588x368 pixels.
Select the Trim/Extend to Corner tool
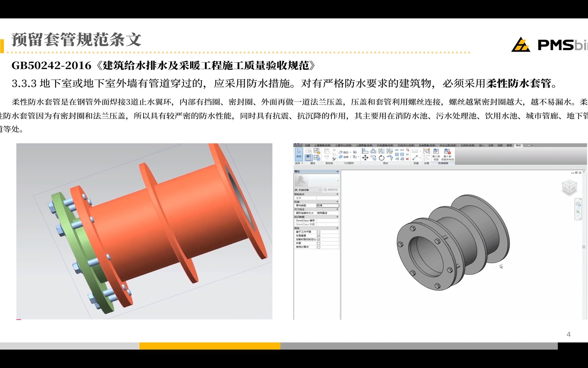[x=390, y=158]
